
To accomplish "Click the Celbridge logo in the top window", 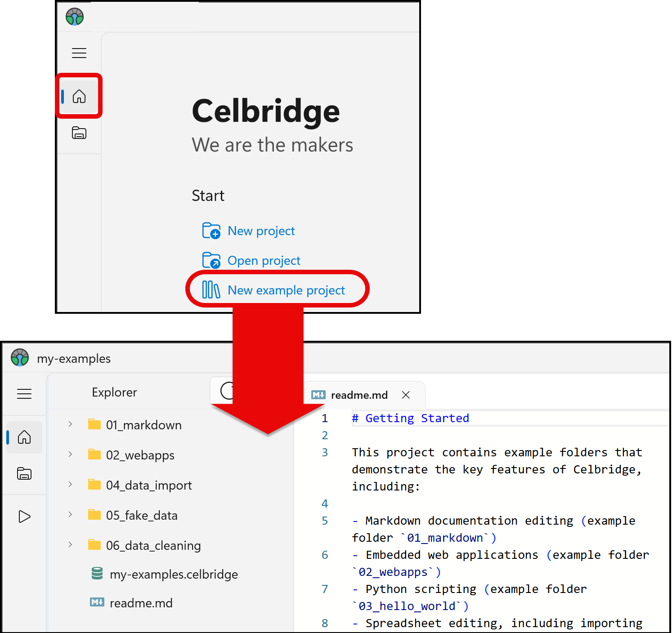I will (74, 17).
